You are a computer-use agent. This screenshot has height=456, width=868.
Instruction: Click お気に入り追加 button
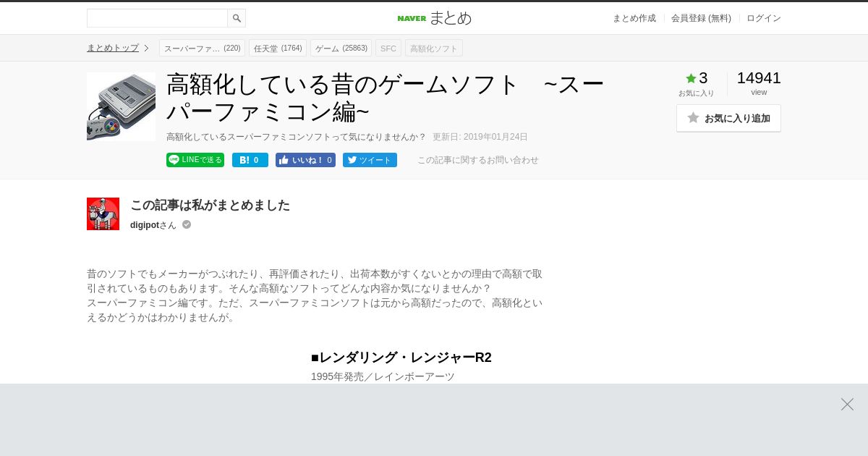point(728,118)
